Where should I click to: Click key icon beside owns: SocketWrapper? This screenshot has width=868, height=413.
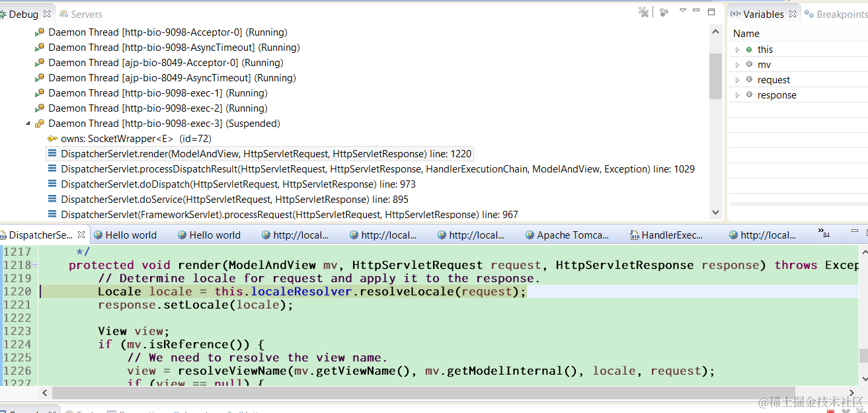click(52, 139)
